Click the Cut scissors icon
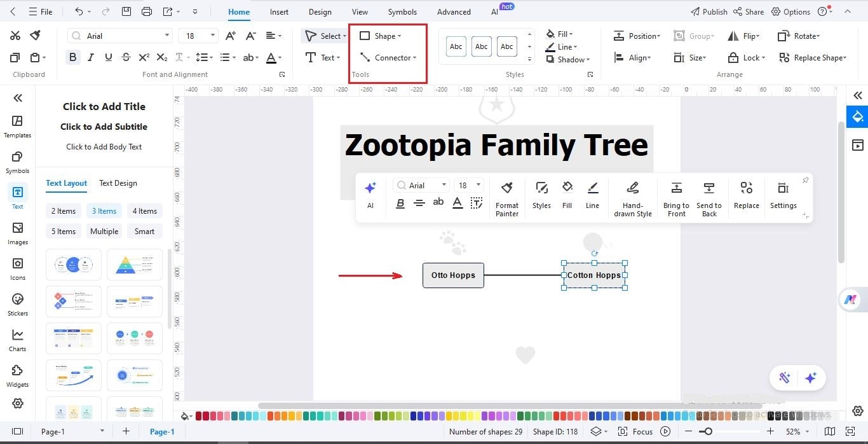The image size is (868, 444). click(15, 36)
